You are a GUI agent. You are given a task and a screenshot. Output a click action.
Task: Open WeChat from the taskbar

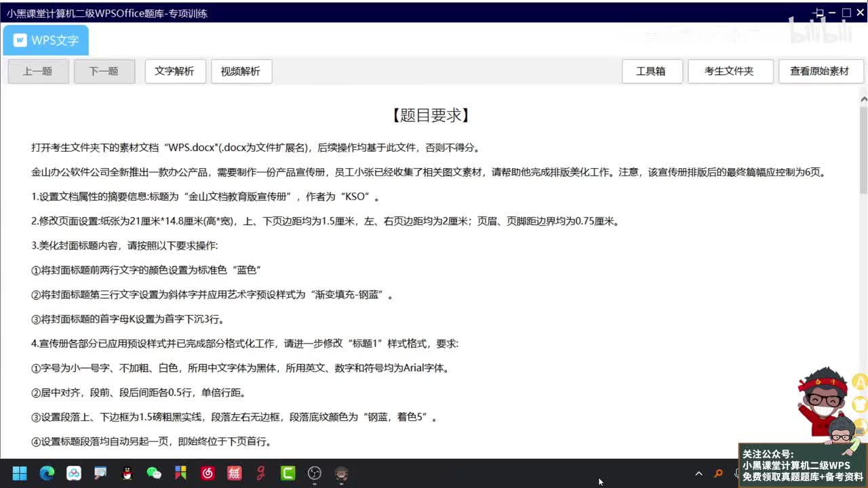[x=154, y=473]
